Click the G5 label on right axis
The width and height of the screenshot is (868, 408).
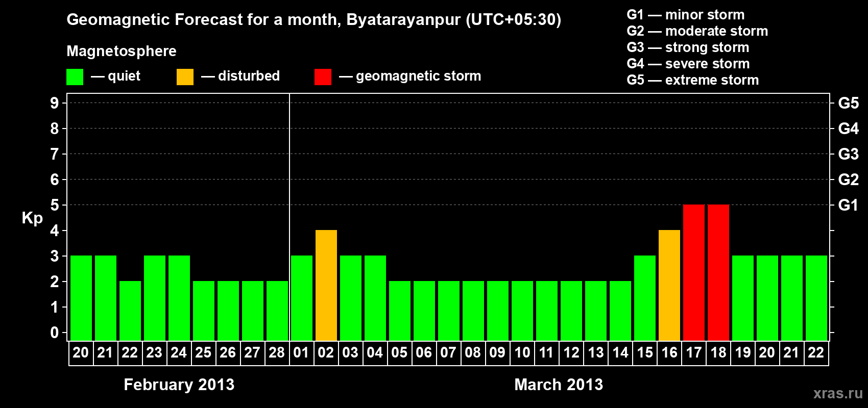pyautogui.click(x=849, y=103)
